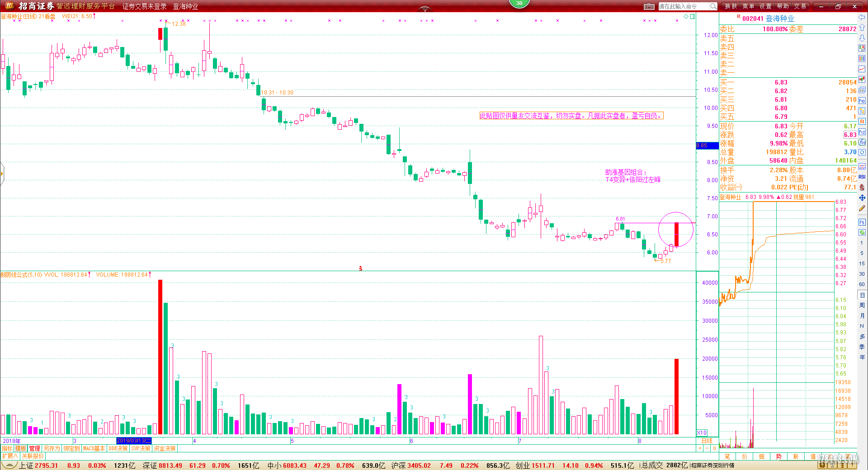Select the 30-minute period button

[x=862, y=274]
